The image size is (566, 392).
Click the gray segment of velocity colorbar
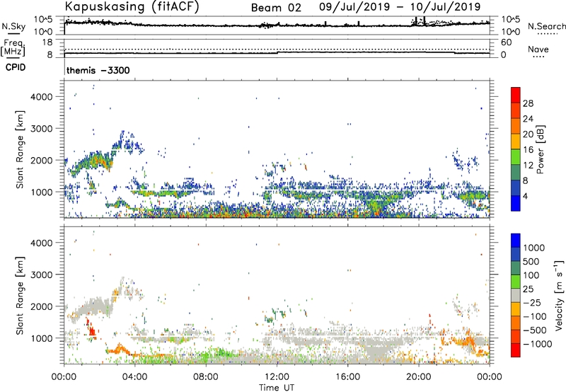516,296
